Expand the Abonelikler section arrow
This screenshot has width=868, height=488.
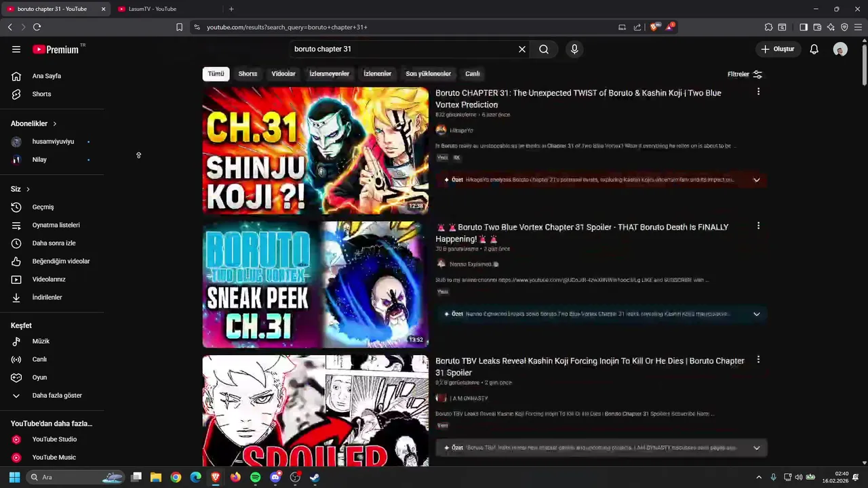(55, 123)
